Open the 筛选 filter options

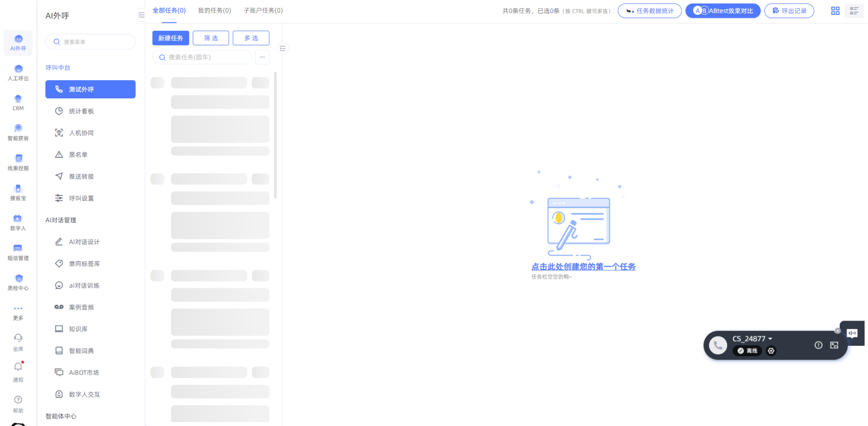(x=211, y=38)
